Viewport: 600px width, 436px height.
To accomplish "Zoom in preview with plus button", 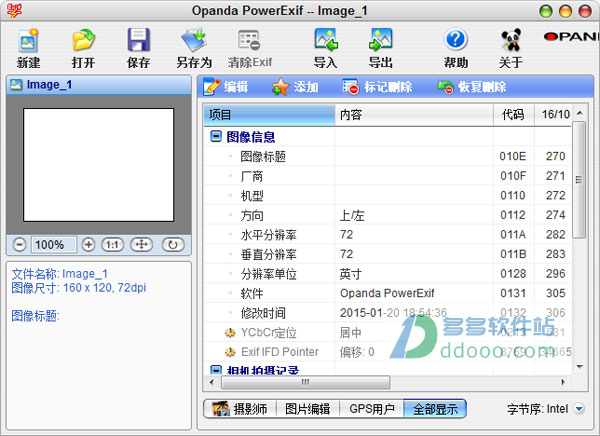I will tap(88, 244).
